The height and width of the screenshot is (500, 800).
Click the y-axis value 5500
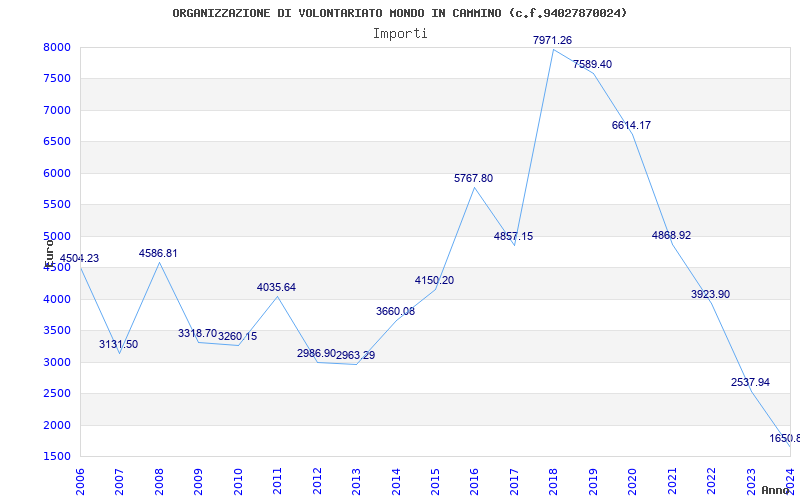(57, 205)
